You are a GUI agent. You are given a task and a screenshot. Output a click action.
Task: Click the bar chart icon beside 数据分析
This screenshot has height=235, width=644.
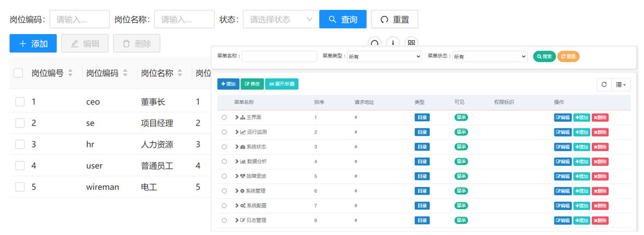tap(243, 162)
